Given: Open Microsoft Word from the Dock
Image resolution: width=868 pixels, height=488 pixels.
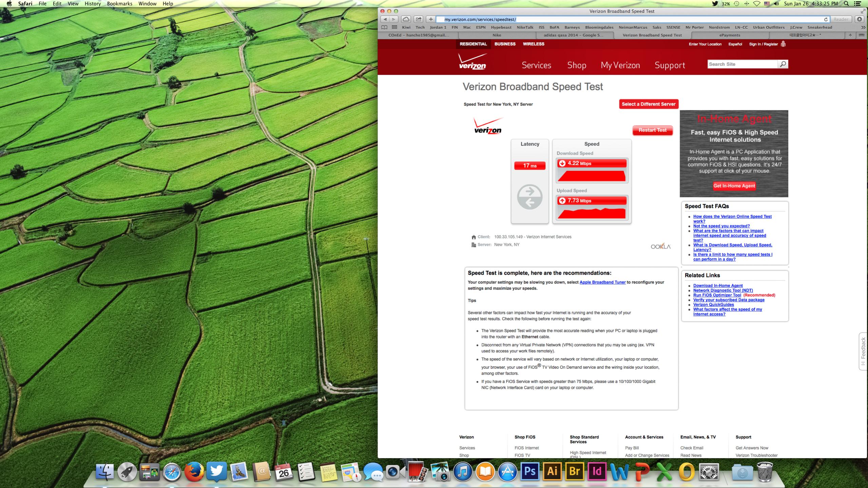Looking at the screenshot, I should (619, 472).
